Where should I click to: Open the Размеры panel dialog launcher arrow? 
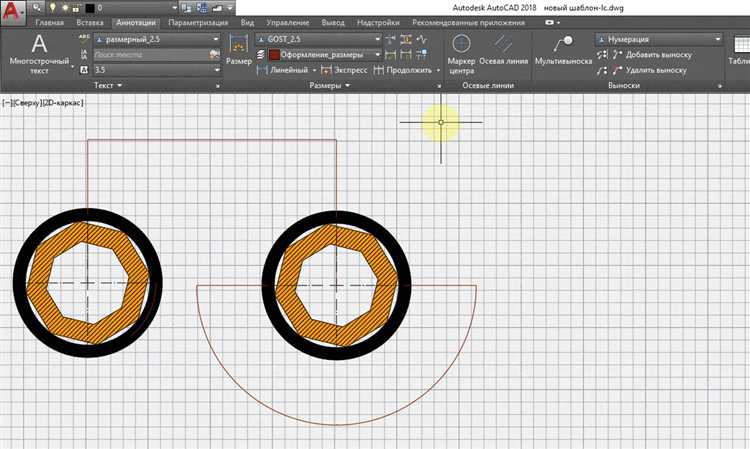pyautogui.click(x=439, y=86)
